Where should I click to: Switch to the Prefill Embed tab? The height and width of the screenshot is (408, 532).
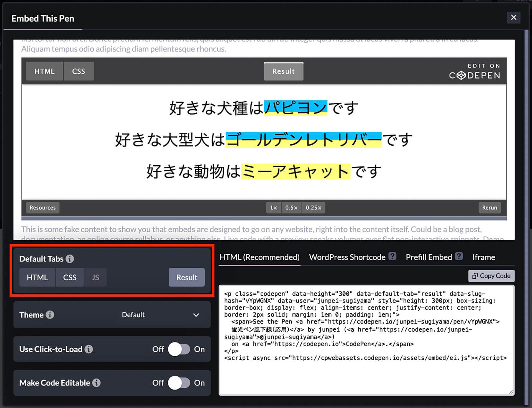point(429,257)
